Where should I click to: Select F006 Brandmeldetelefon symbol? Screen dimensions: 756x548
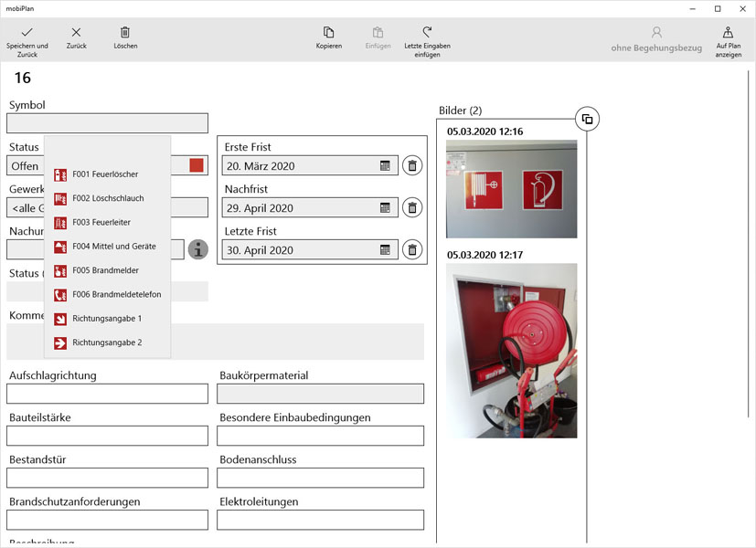(x=107, y=295)
